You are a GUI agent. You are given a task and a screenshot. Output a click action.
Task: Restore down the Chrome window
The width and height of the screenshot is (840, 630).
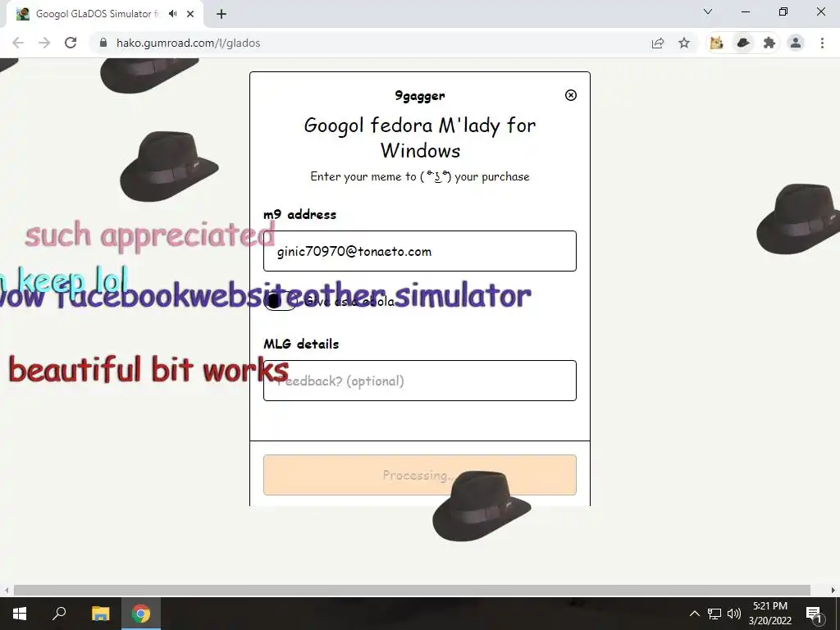point(783,11)
